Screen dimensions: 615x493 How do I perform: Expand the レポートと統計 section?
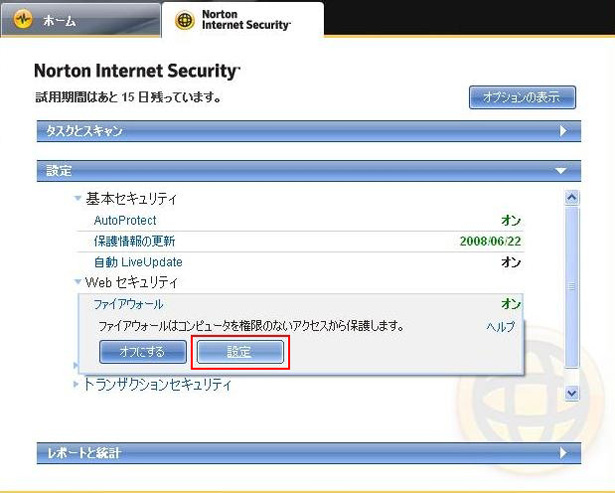[309, 453]
